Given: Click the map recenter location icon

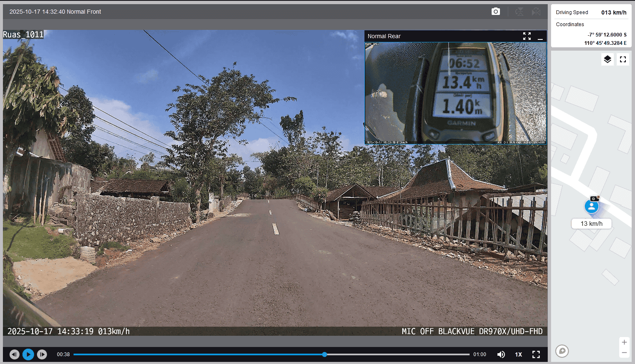Looking at the screenshot, I should tap(562, 351).
